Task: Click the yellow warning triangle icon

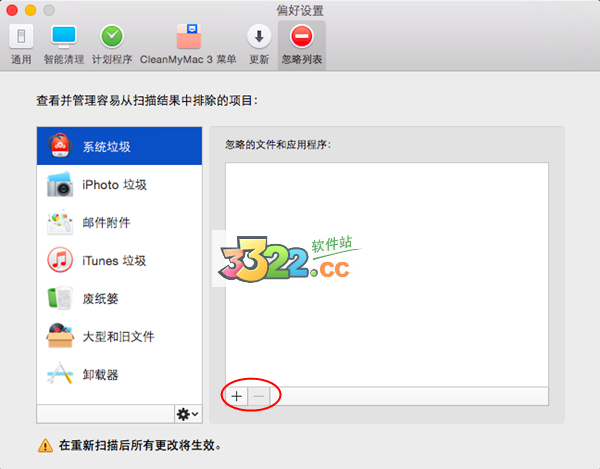Action: tap(46, 445)
